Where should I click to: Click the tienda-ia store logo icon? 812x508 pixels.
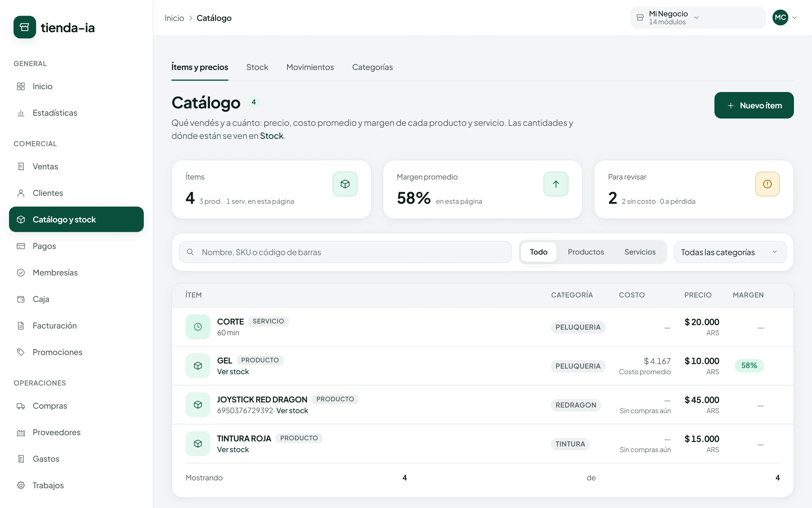pyautogui.click(x=25, y=27)
